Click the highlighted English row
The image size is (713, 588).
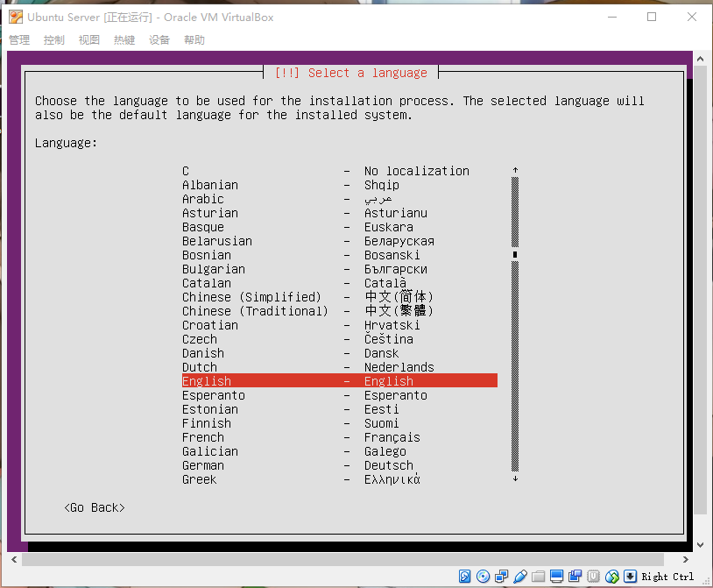tap(340, 380)
